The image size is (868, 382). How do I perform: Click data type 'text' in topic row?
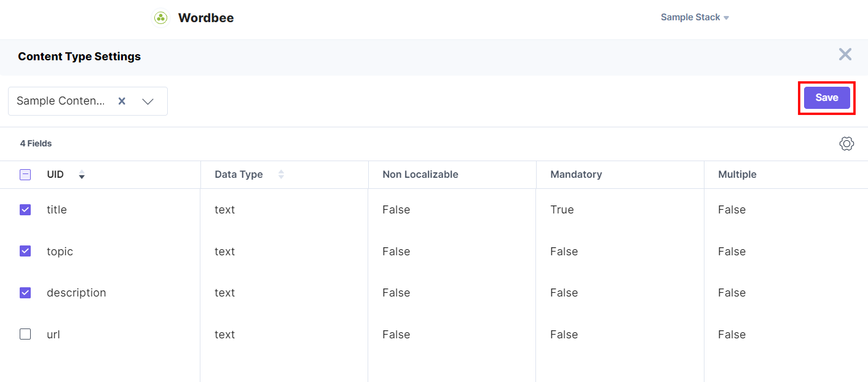pos(224,252)
